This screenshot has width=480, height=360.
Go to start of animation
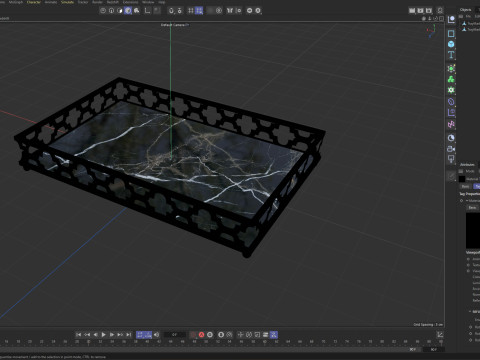(x=78, y=334)
